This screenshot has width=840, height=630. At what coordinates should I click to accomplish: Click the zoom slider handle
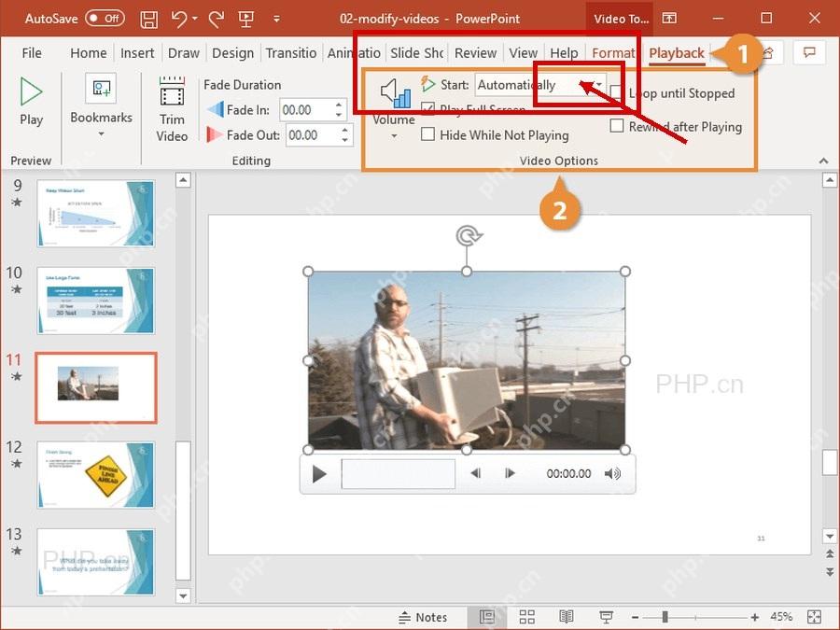click(665, 617)
